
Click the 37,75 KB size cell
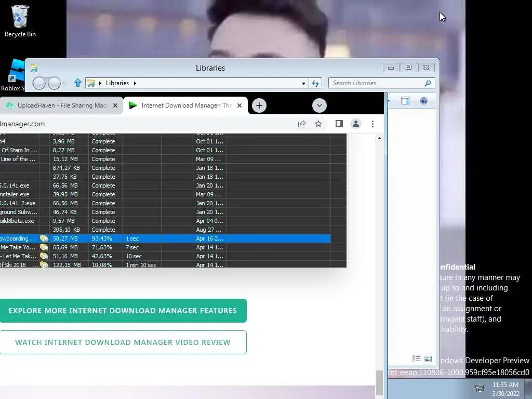click(65, 177)
